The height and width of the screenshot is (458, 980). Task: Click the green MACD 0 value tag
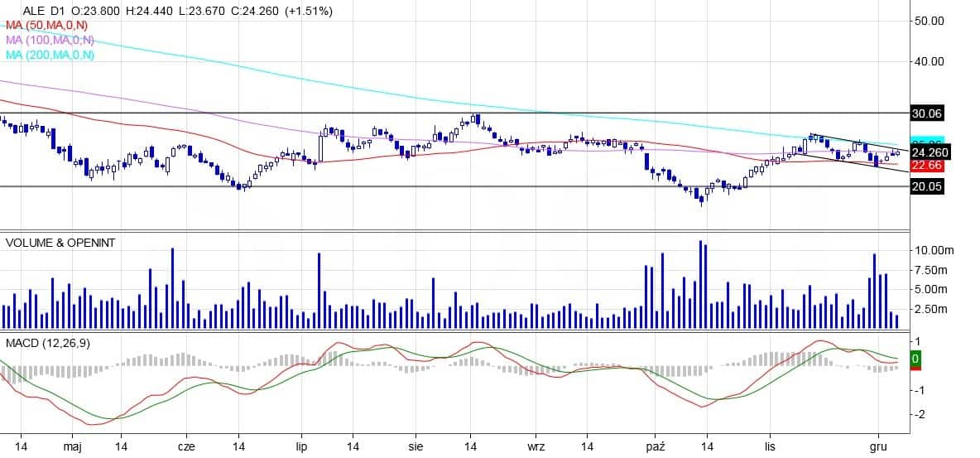pos(915,359)
